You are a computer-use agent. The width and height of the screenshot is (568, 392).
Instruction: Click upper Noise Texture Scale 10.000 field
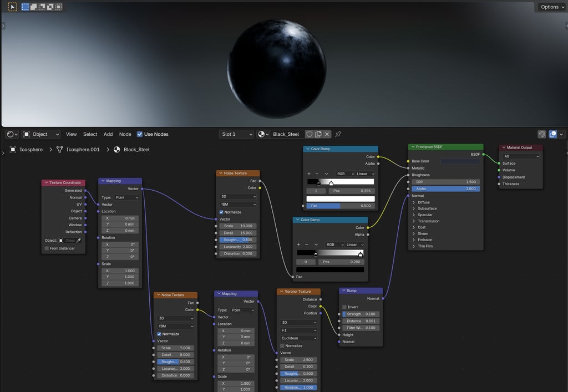pyautogui.click(x=237, y=226)
